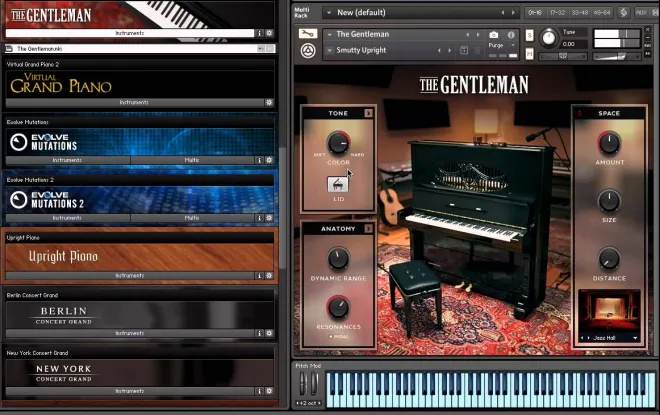Open Upright Piano gear settings
The height and width of the screenshot is (415, 660).
[269, 276]
